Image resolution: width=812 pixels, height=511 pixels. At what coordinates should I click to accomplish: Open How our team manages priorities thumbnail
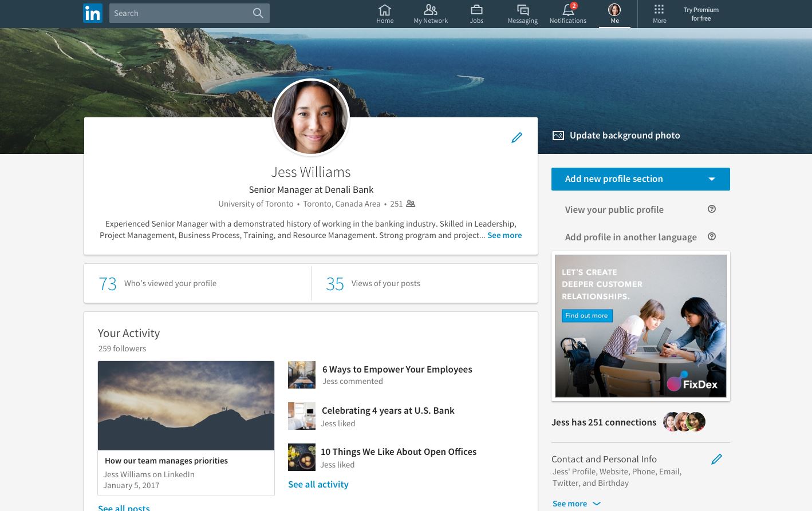click(186, 406)
